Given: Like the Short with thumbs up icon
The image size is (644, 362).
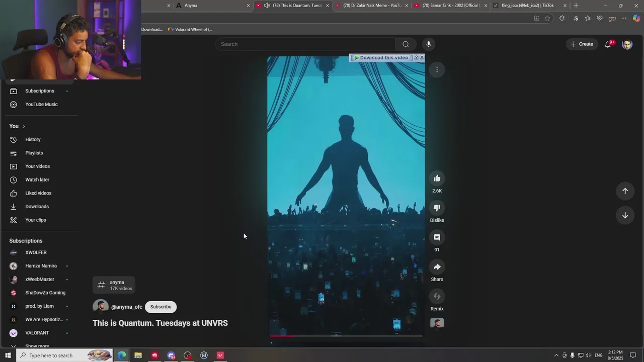Looking at the screenshot, I should [x=437, y=178].
